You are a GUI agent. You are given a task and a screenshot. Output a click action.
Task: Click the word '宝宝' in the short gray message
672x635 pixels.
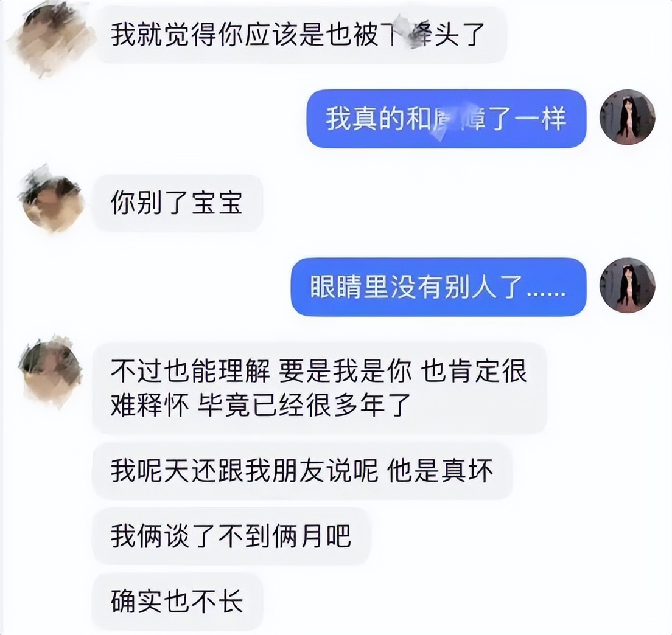(x=217, y=203)
